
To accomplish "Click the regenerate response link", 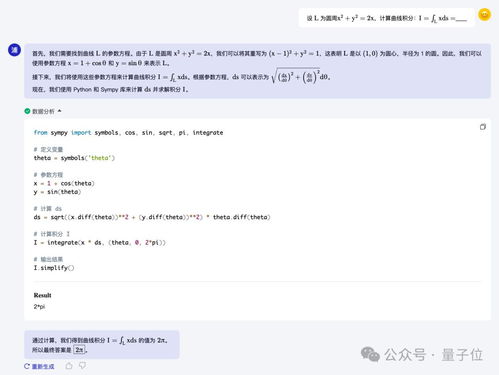I will click(39, 366).
